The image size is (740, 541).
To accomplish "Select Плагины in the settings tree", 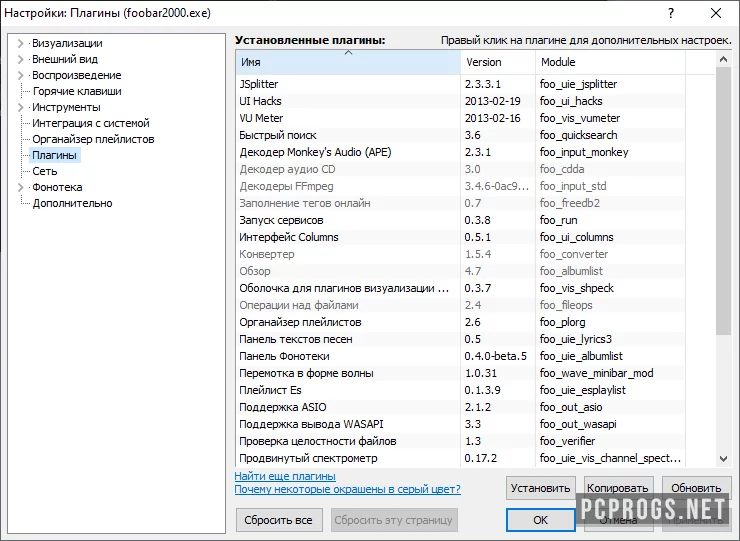I will pyautogui.click(x=54, y=155).
